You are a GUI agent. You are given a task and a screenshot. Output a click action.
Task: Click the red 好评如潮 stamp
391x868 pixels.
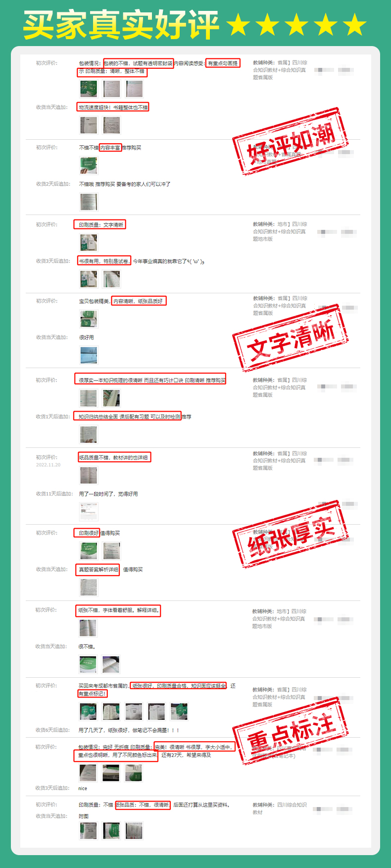(x=291, y=140)
